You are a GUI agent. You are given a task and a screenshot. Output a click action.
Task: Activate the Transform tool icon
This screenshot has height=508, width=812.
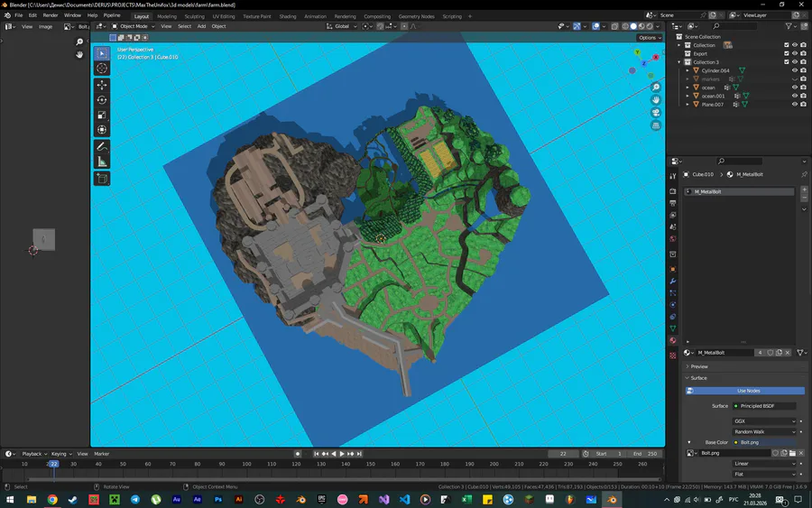coord(102,130)
